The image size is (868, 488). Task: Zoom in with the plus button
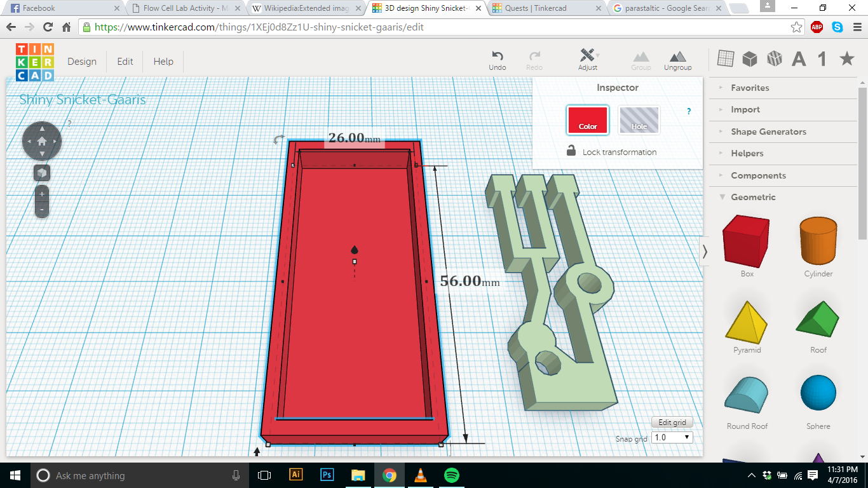pyautogui.click(x=42, y=194)
